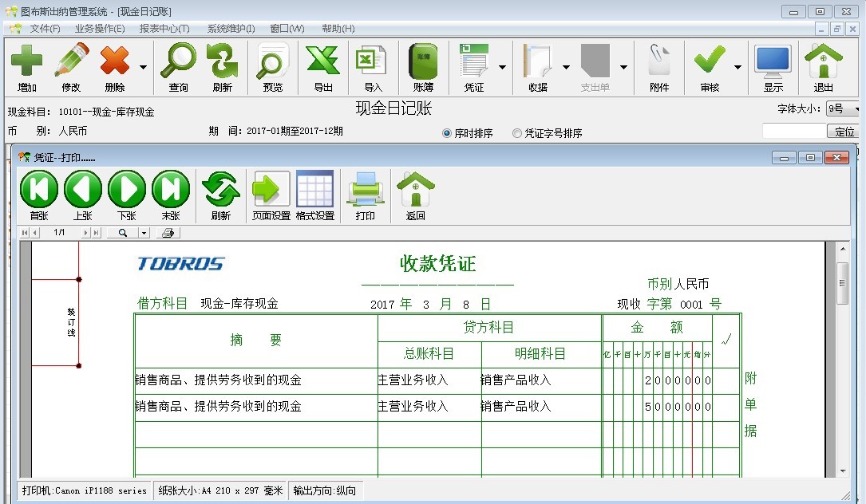Image resolution: width=866 pixels, height=504 pixels.
Task: Go to first voucher with 首张
Action: coord(38,189)
